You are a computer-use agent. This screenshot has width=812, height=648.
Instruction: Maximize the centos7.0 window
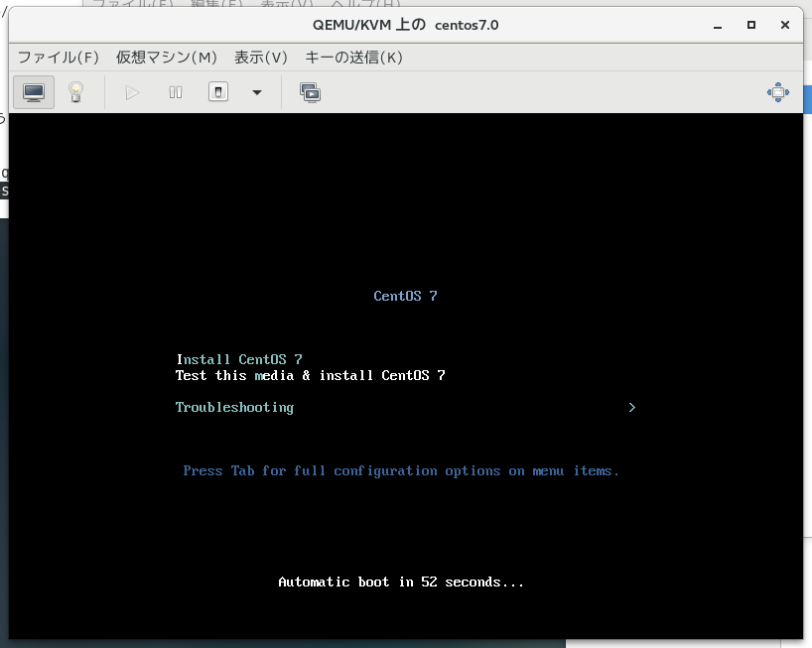click(751, 25)
